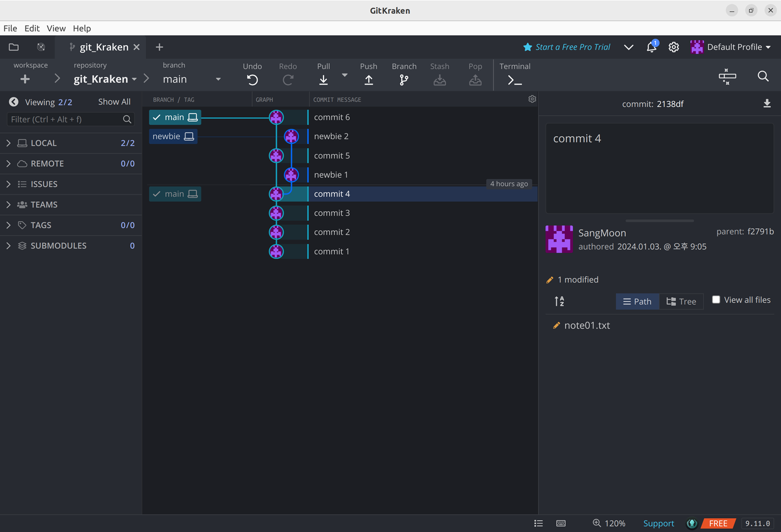
Task: Open the Terminal toolbar icon
Action: (x=515, y=80)
